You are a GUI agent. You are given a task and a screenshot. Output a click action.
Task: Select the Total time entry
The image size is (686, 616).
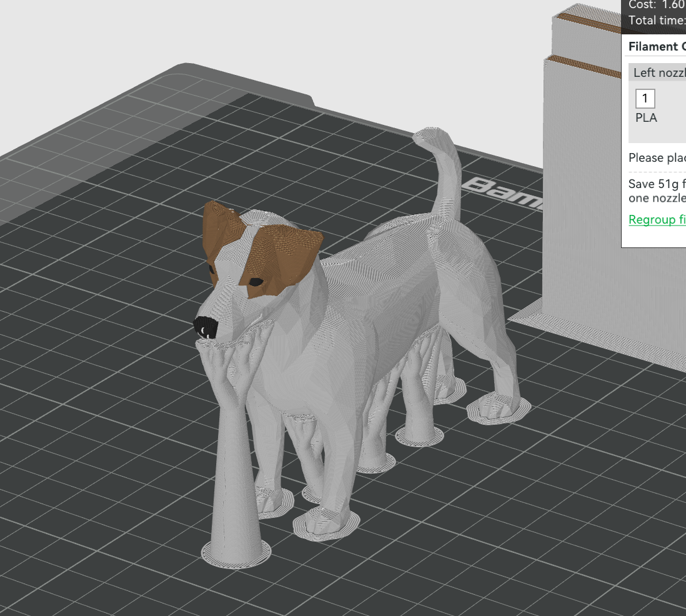point(657,20)
